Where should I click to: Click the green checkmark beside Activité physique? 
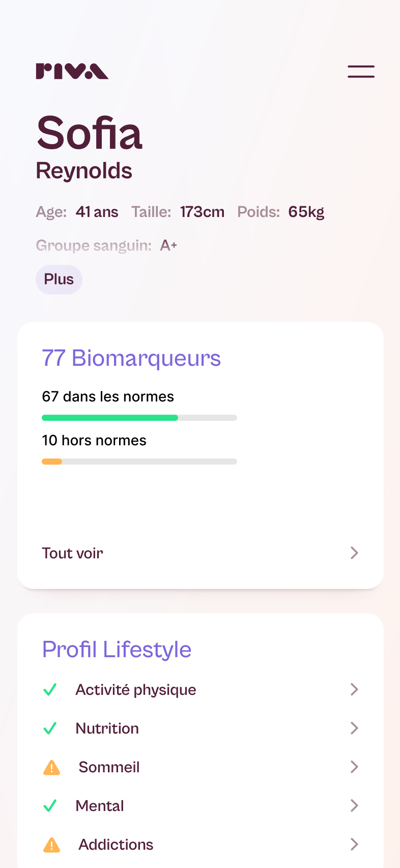tap(50, 690)
